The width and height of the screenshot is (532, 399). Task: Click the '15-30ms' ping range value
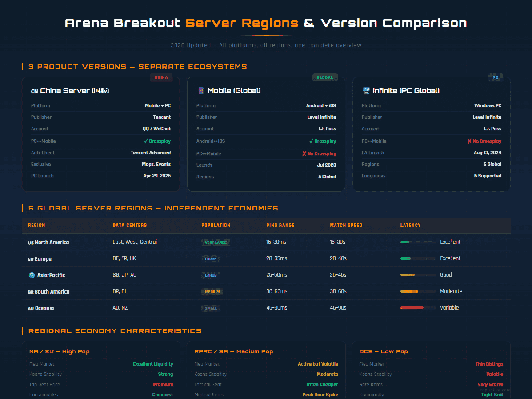[276, 242]
